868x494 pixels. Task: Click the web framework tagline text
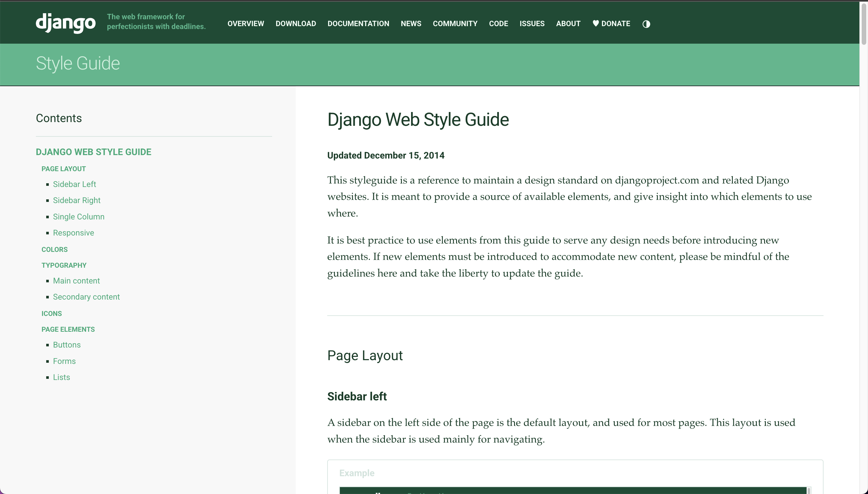156,21
